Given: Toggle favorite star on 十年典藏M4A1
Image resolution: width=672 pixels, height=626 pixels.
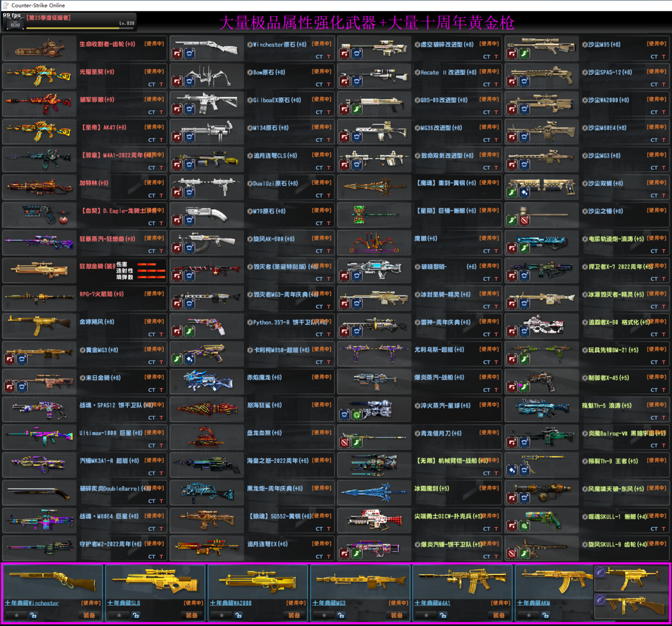Looking at the screenshot, I should tap(426, 615).
